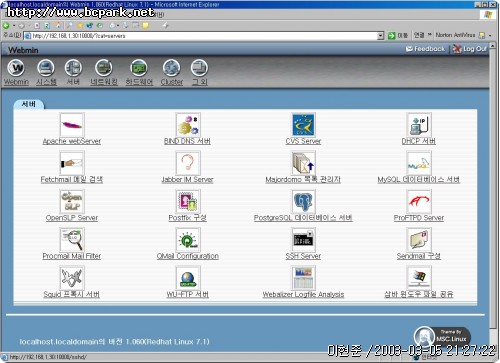This screenshot has width=500, height=363.
Task: Click the Webmin title in header
Action: (x=23, y=50)
